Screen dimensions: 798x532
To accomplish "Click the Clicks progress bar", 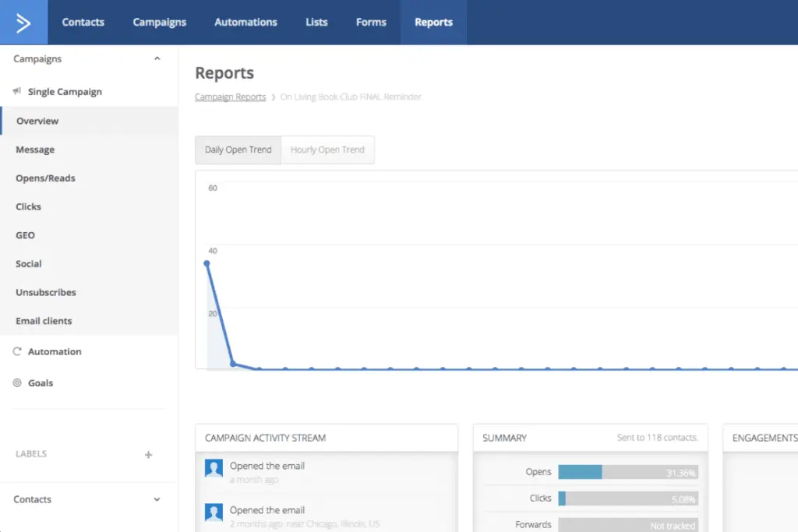I will (x=628, y=499).
